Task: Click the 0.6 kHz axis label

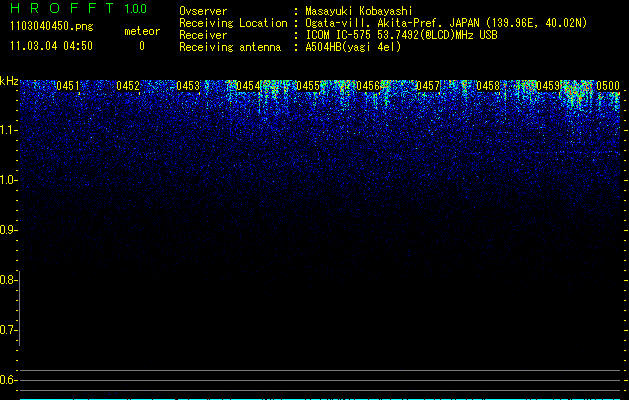Action: tap(8, 380)
